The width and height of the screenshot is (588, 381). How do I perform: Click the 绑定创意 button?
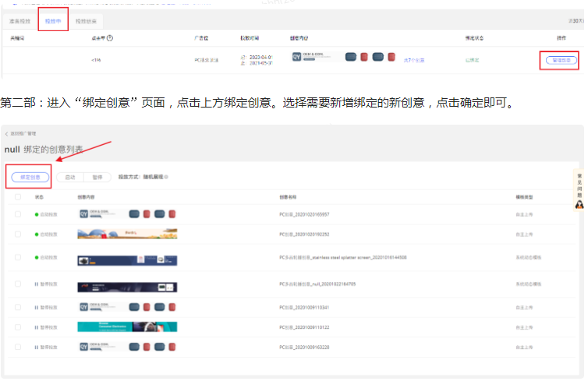pos(31,177)
